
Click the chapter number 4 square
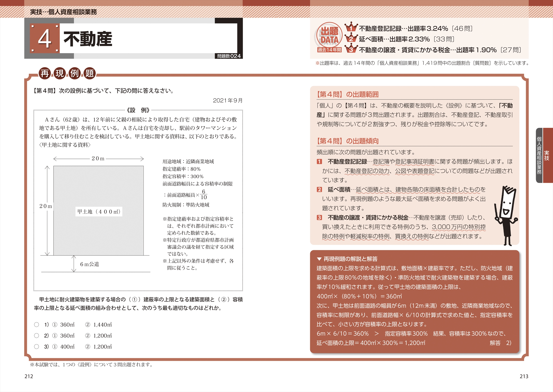coord(45,39)
